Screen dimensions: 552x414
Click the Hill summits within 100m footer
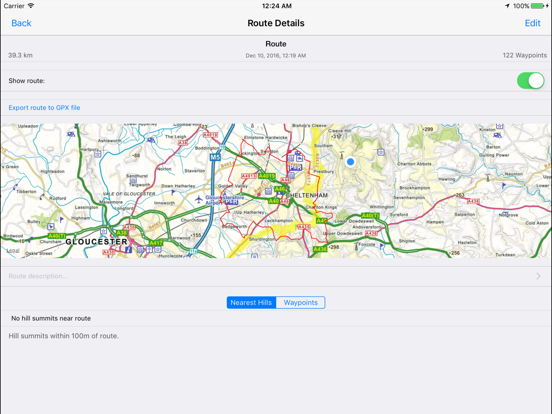click(64, 336)
